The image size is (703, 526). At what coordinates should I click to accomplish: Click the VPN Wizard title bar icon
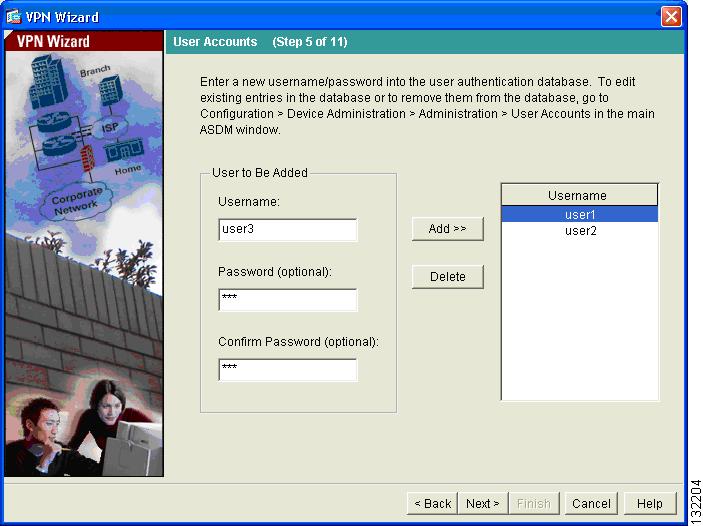[x=13, y=17]
